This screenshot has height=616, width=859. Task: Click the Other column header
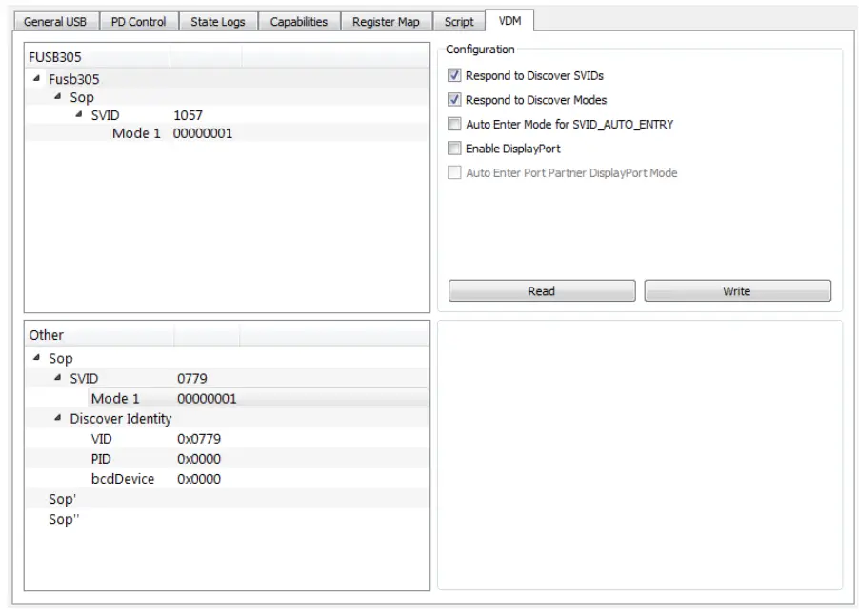100,335
